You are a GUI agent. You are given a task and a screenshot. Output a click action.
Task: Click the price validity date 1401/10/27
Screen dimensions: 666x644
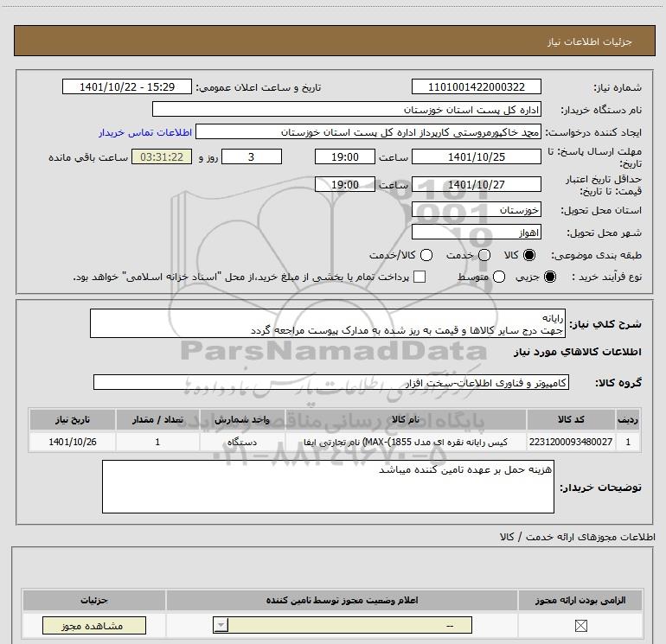[476, 184]
